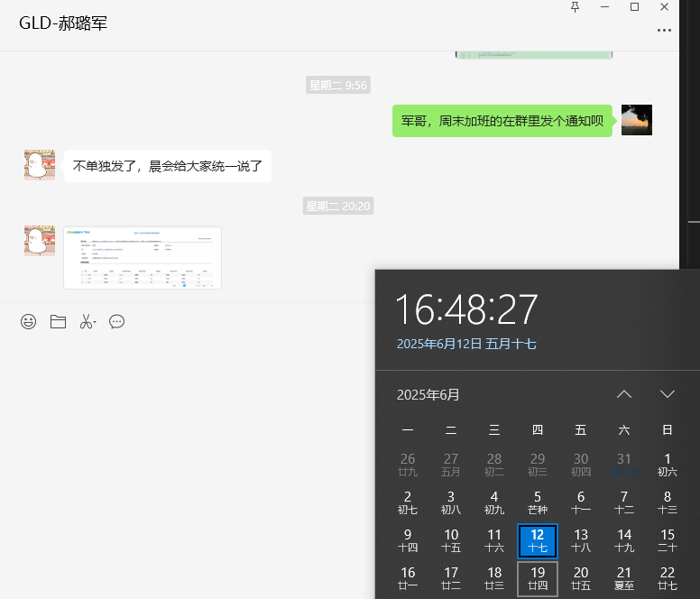Click the send file folder icon
700x599 pixels.
point(58,322)
